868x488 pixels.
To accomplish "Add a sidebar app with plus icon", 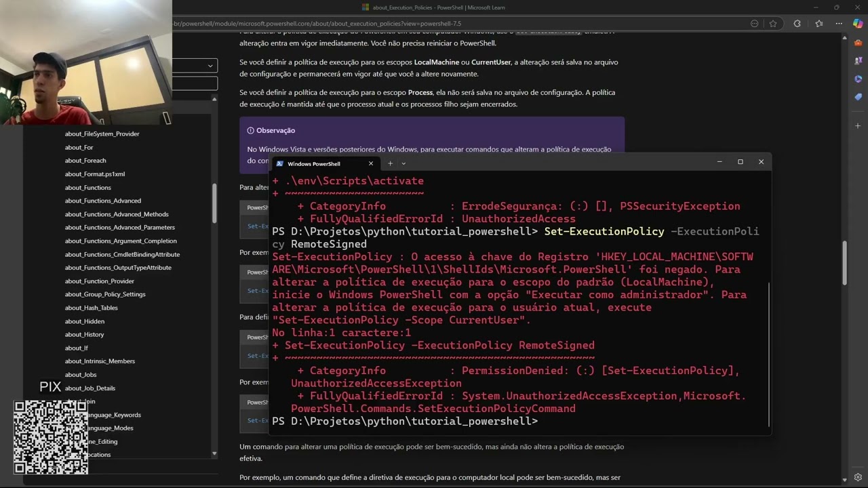I will [858, 125].
